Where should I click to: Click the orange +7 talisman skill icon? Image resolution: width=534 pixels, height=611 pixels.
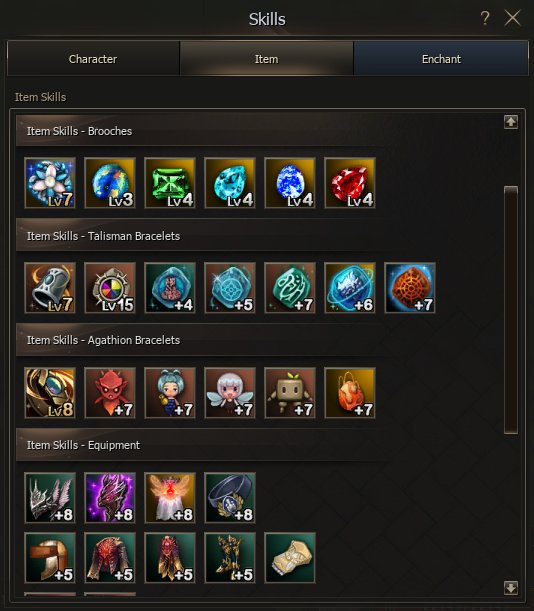coord(410,288)
